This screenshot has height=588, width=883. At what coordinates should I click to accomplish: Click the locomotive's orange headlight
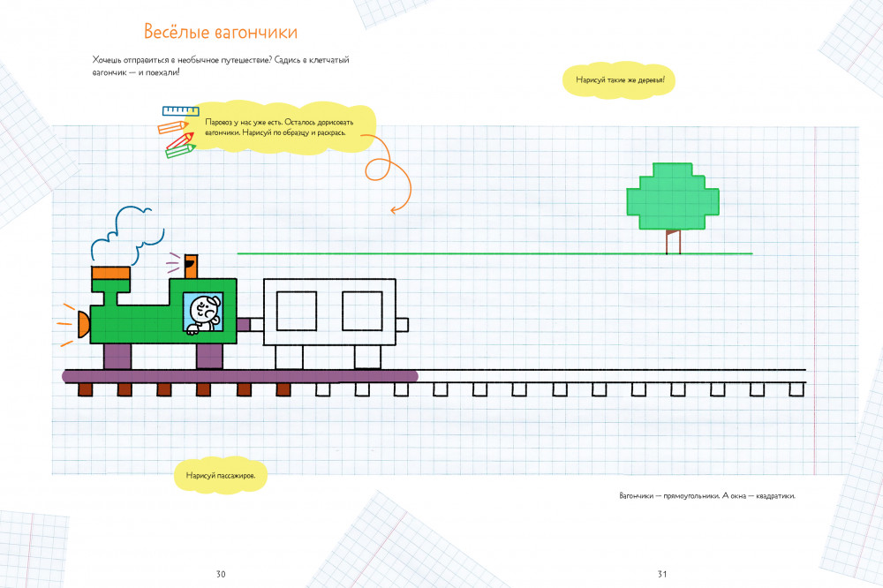point(83,324)
